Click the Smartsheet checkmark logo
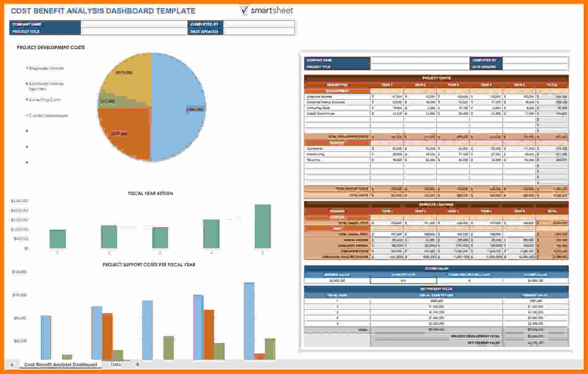Viewport: 588px width, 374px height. (x=245, y=10)
